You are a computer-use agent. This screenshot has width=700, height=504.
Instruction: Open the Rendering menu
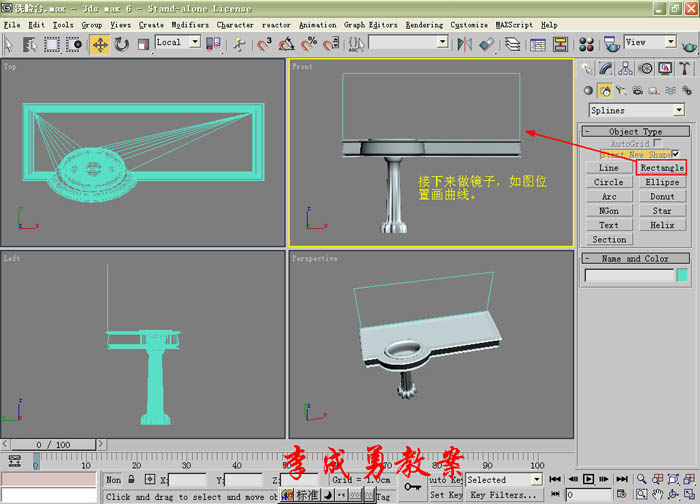424,25
